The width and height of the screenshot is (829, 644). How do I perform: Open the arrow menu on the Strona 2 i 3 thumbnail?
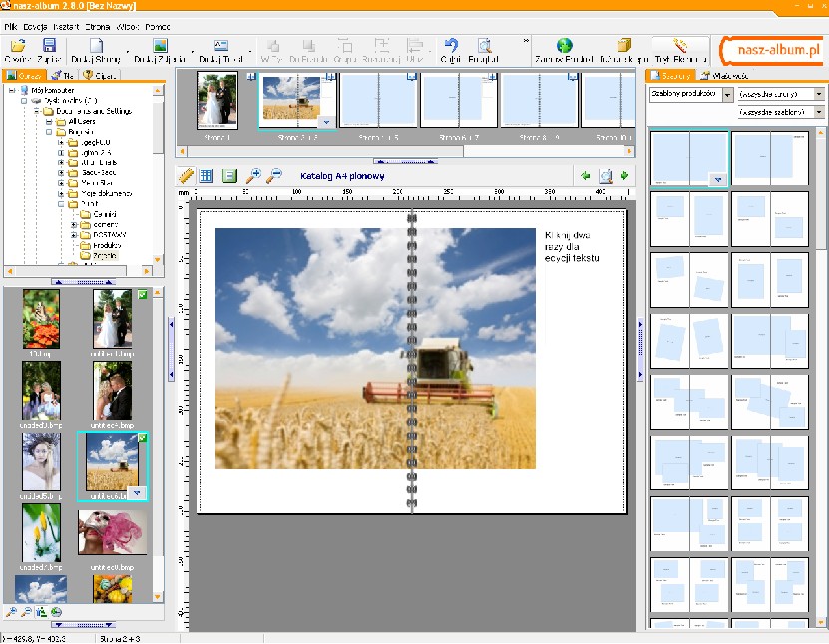tap(327, 122)
